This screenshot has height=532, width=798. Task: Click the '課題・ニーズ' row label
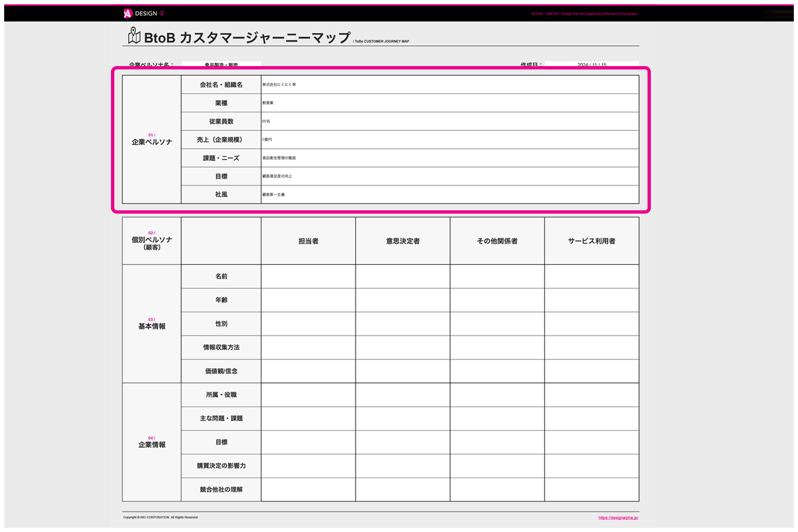(221, 158)
